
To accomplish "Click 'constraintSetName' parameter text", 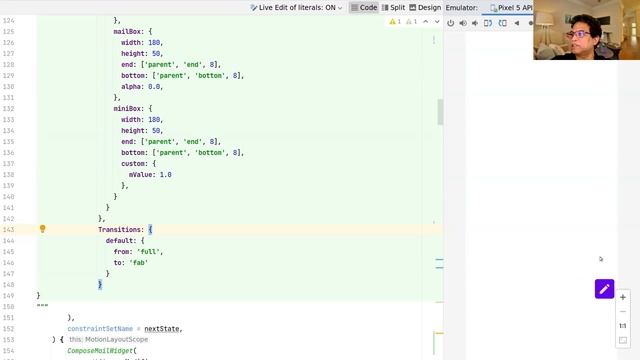I will 100,329.
